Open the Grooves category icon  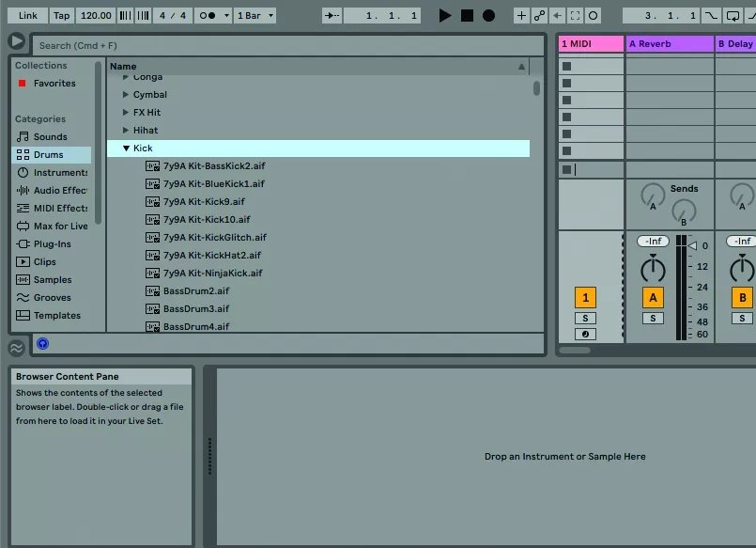pos(23,298)
